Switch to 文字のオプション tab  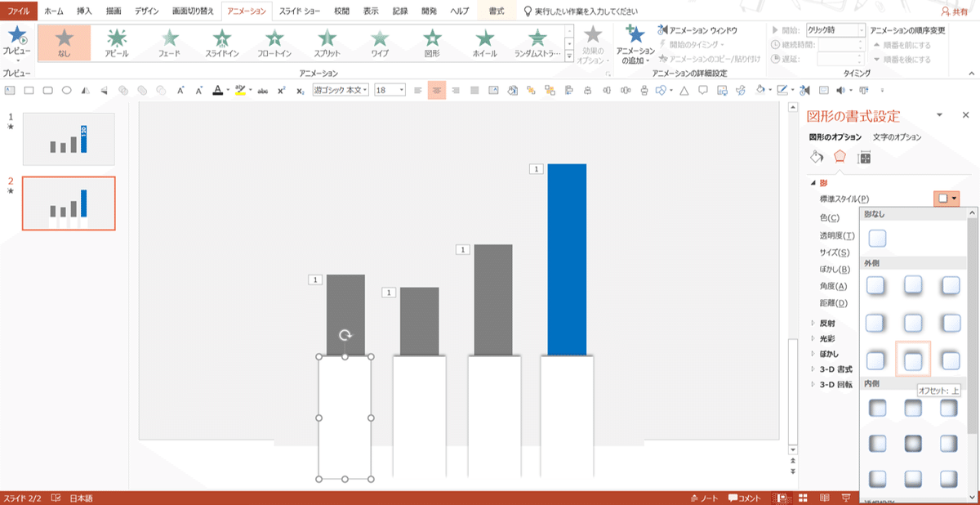[897, 137]
